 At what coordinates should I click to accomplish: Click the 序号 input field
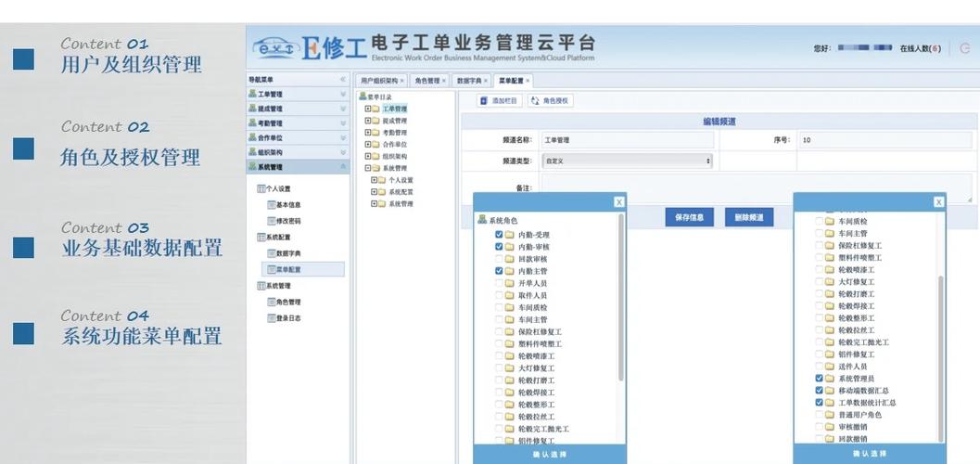pyautogui.click(x=887, y=140)
